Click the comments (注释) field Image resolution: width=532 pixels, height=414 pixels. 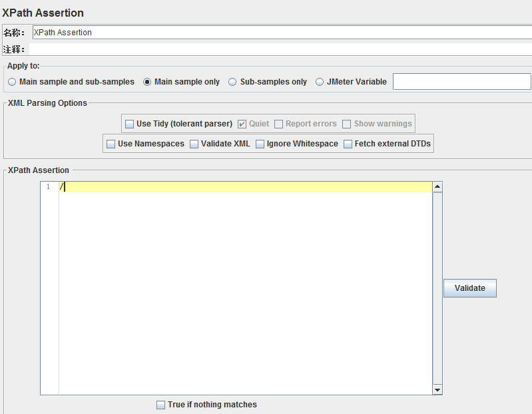(280, 49)
